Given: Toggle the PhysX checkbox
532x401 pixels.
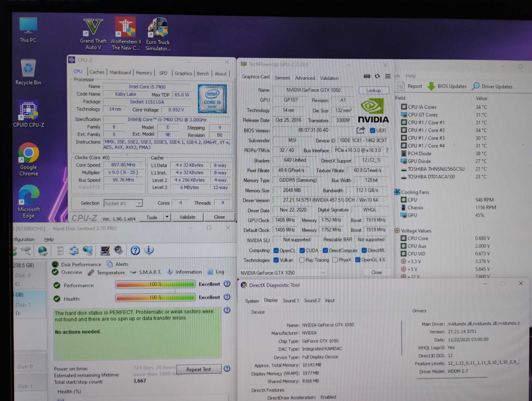Looking at the screenshot, I should [x=335, y=260].
